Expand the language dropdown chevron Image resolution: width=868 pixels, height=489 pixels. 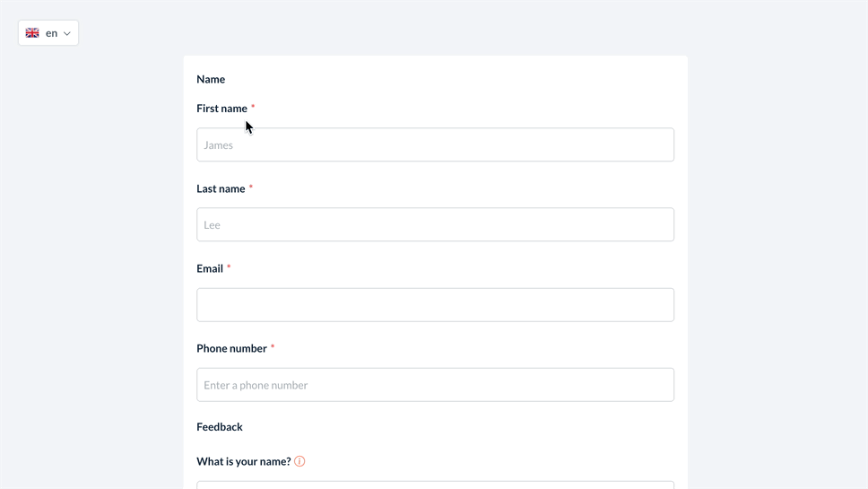pyautogui.click(x=67, y=34)
